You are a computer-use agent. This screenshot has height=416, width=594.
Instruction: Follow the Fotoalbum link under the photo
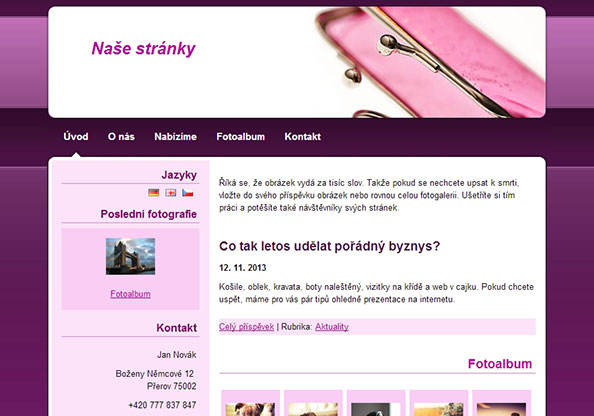(x=130, y=294)
